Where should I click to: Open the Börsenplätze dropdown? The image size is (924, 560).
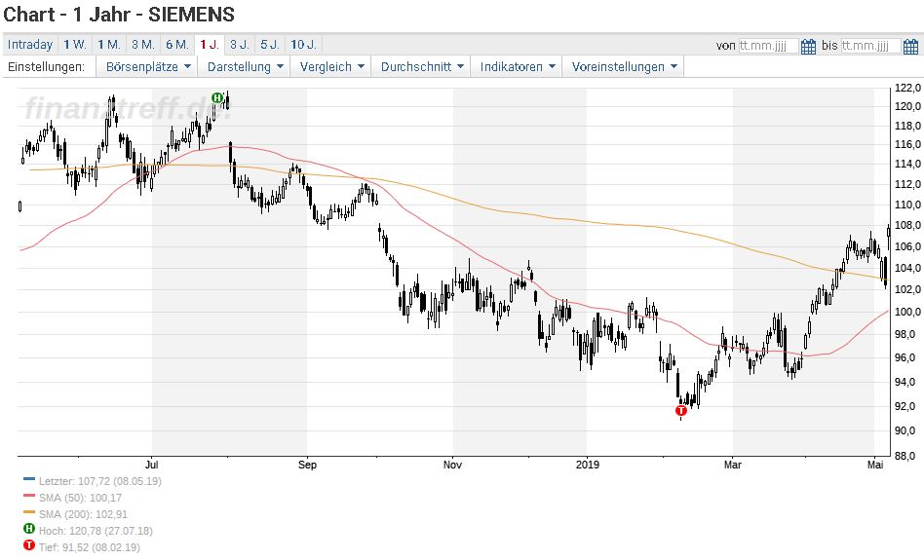point(148,66)
